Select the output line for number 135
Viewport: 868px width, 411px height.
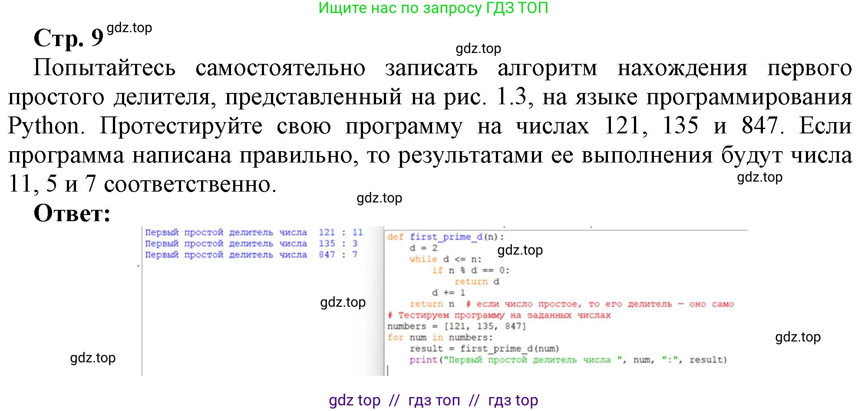tap(251, 244)
